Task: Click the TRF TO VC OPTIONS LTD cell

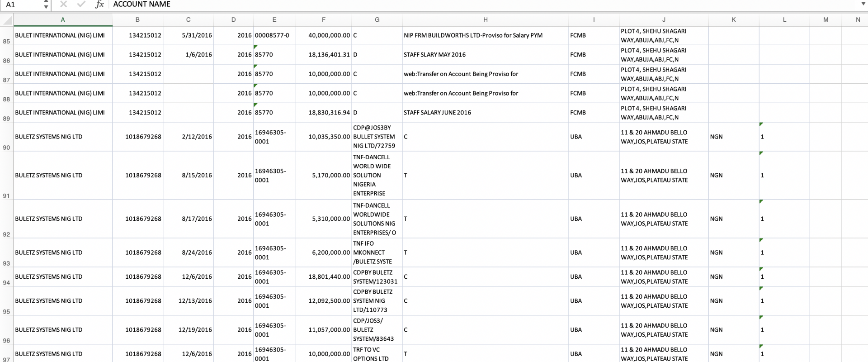Action: 377,354
